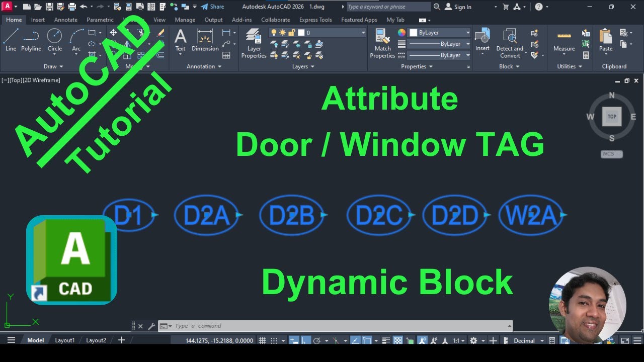Expand the Layers panel

pos(303,66)
